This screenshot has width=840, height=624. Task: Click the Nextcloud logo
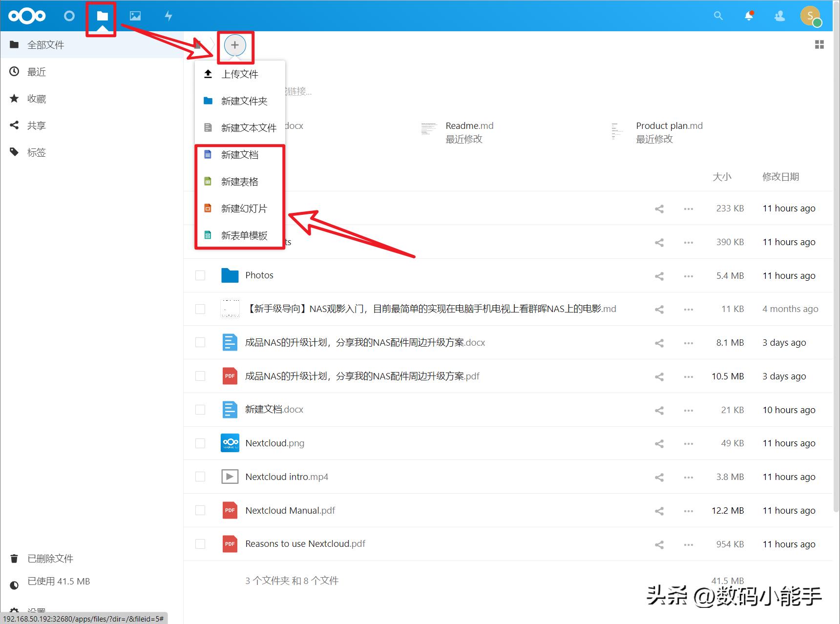tap(27, 16)
